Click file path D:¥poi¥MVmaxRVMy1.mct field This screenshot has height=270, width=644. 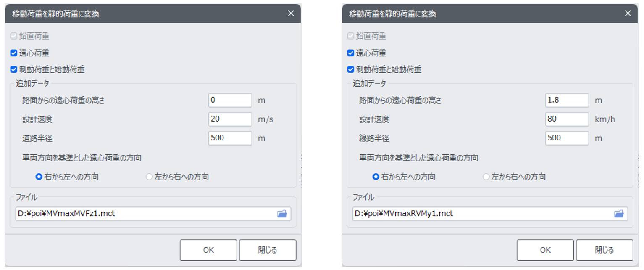[490, 214]
